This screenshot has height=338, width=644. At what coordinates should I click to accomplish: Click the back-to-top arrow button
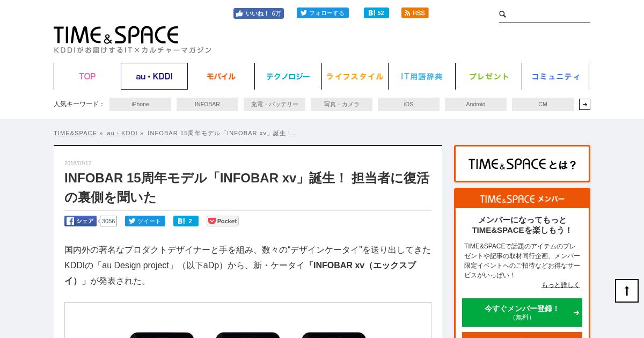coord(627,291)
